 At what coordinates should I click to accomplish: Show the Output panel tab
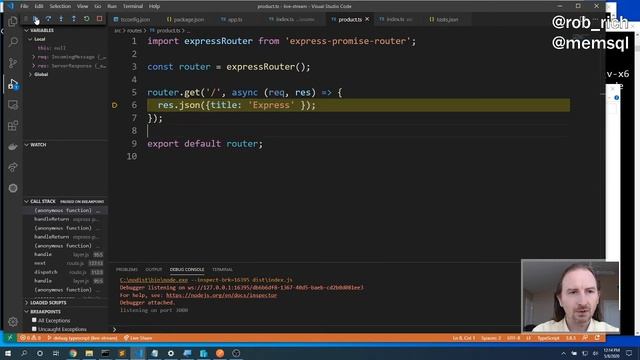tap(154, 269)
